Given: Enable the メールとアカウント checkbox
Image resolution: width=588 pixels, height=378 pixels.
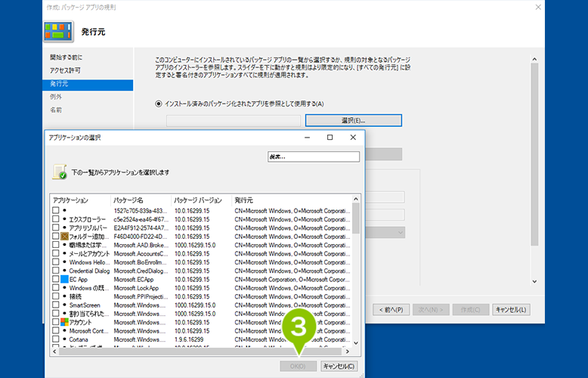Looking at the screenshot, I should pyautogui.click(x=55, y=253).
